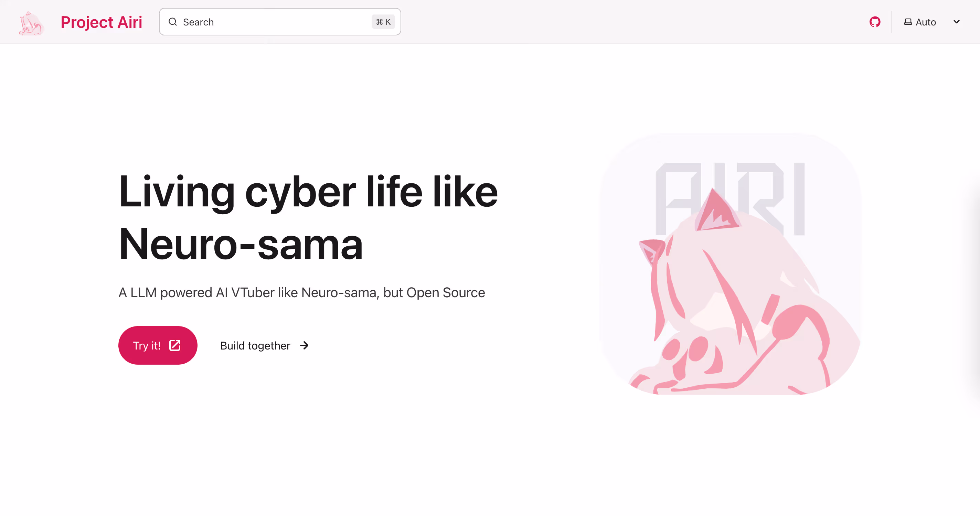Click the LLM powered AI VTuber tagline
Image resolution: width=980 pixels, height=516 pixels.
(x=302, y=292)
